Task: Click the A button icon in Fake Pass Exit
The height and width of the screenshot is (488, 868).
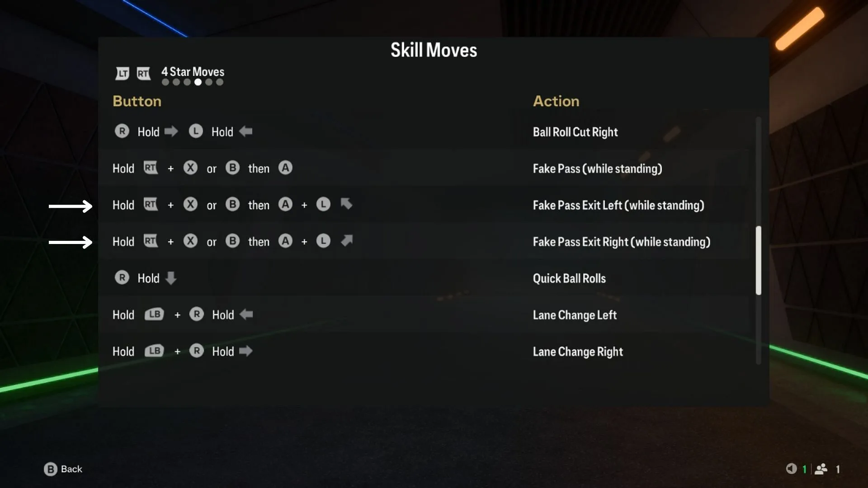Action: point(286,204)
